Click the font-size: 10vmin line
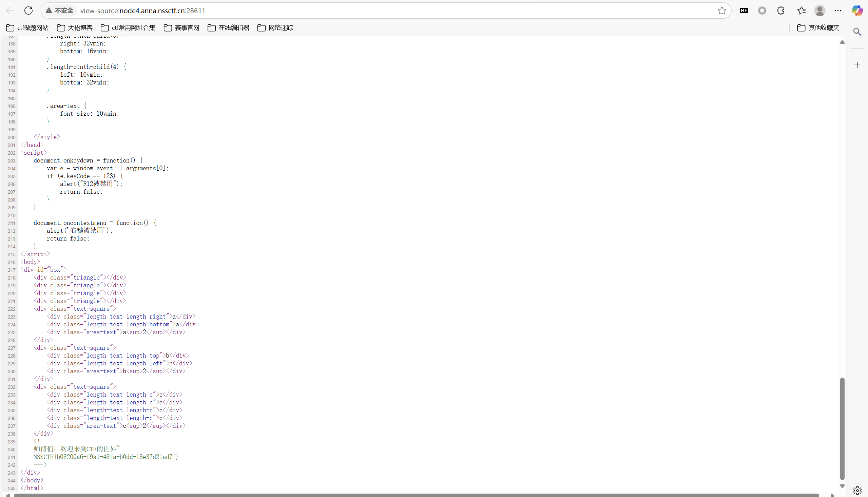Screen dimensions: 868x497 90,113
